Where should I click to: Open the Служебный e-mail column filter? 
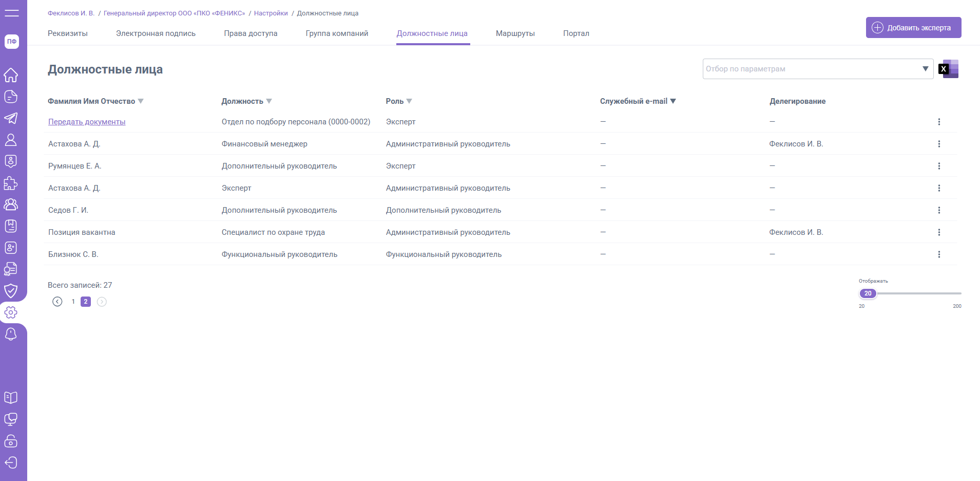[x=673, y=101]
